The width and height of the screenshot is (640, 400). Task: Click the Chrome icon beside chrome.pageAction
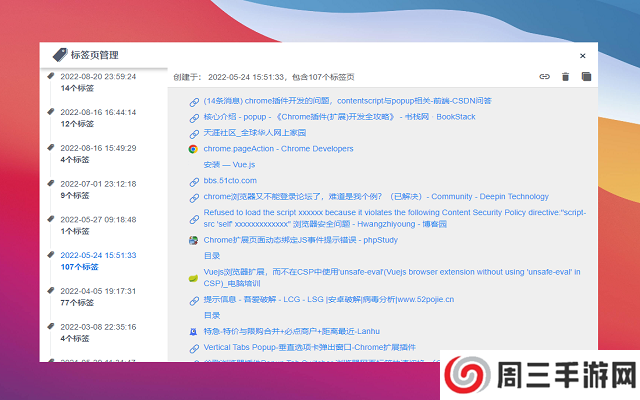click(194, 149)
